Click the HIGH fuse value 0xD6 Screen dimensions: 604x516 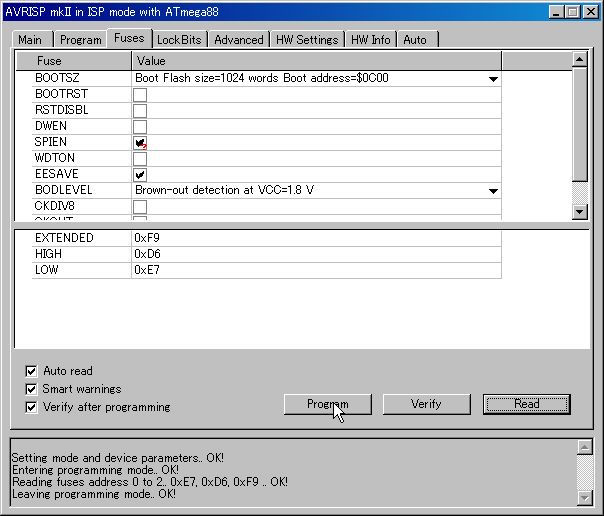(x=147, y=254)
